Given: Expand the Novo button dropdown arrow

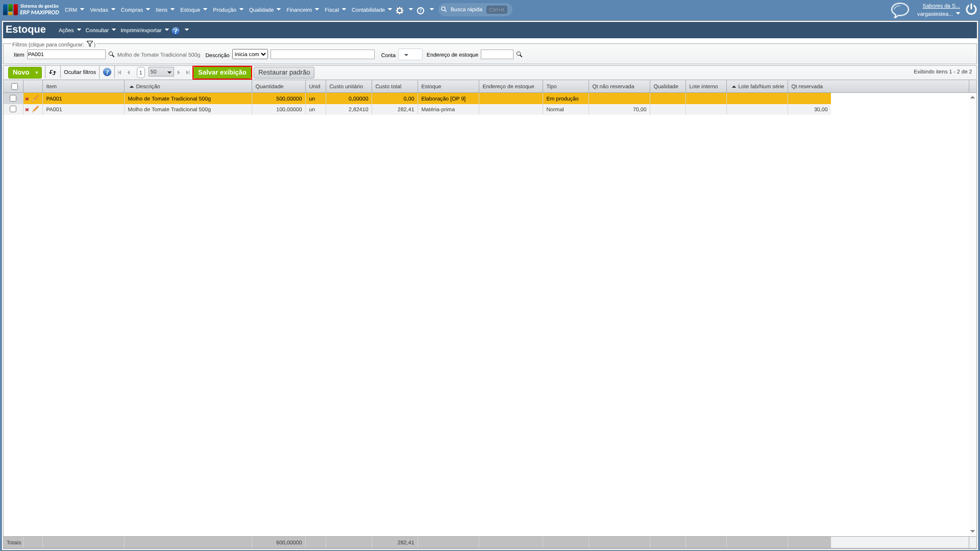Looking at the screenshot, I should tap(37, 73).
